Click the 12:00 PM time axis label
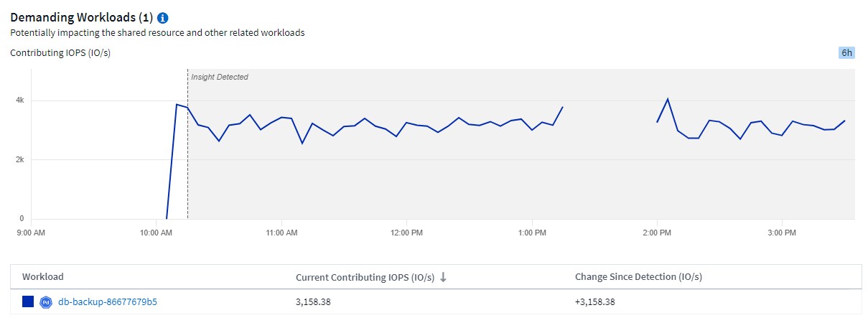Screen dimensions: 868x323 [x=406, y=233]
